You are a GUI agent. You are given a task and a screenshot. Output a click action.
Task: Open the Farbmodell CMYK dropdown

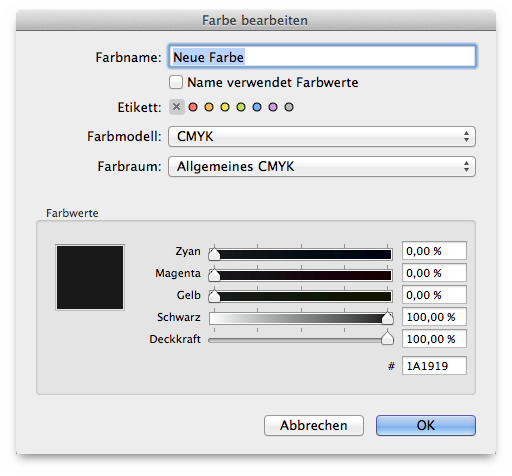[x=322, y=136]
